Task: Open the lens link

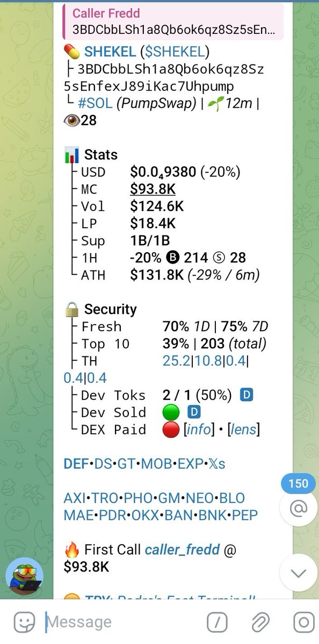Action: (x=243, y=429)
